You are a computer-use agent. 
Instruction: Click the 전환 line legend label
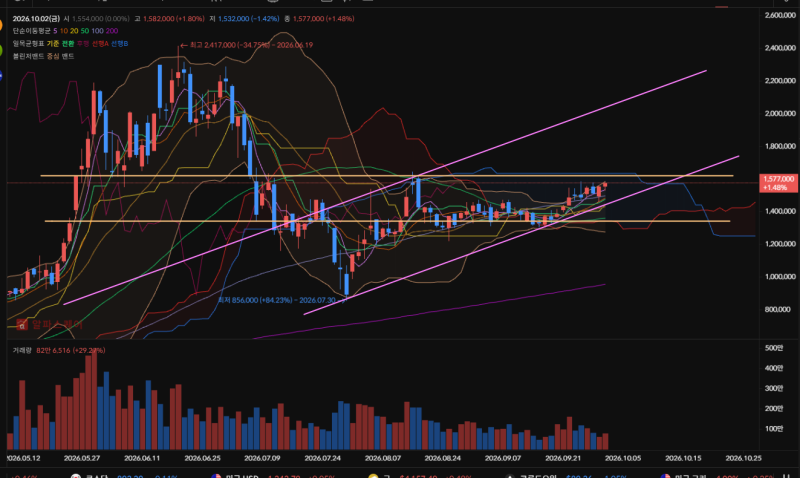pyautogui.click(x=68, y=44)
